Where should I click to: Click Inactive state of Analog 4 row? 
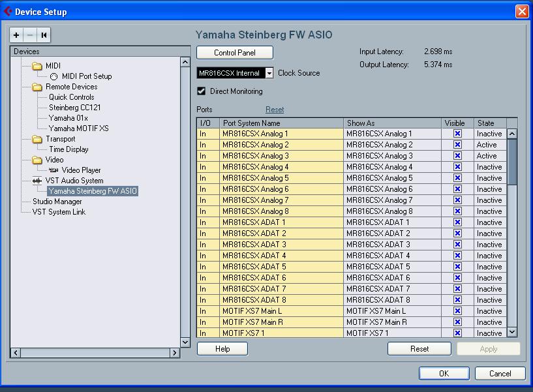(x=489, y=167)
